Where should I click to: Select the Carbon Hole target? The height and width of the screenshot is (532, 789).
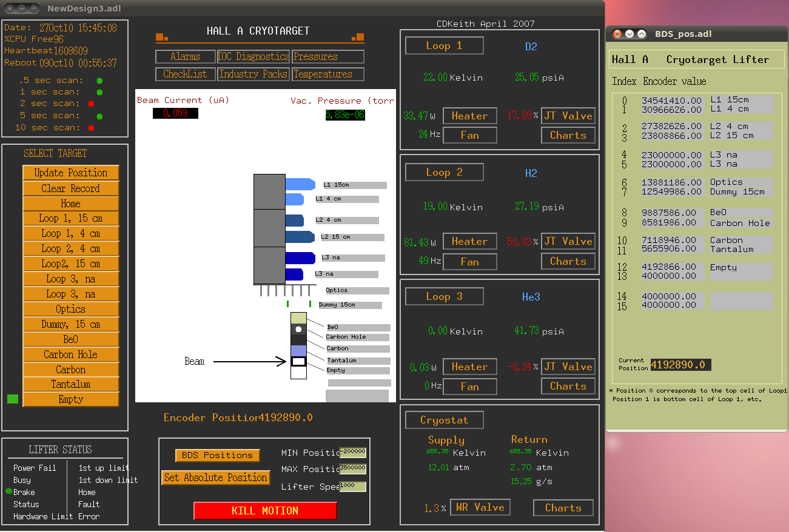[71, 354]
